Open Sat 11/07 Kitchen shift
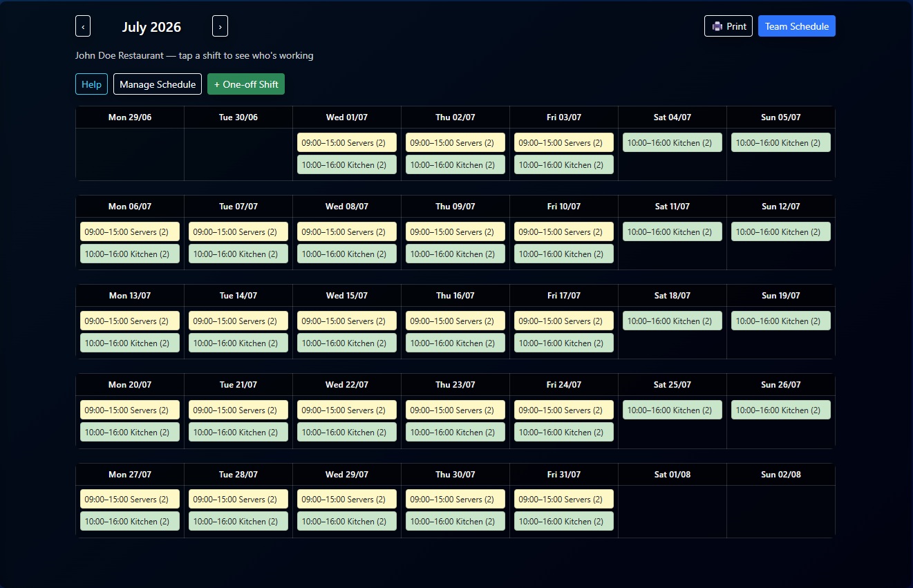 pyautogui.click(x=672, y=231)
